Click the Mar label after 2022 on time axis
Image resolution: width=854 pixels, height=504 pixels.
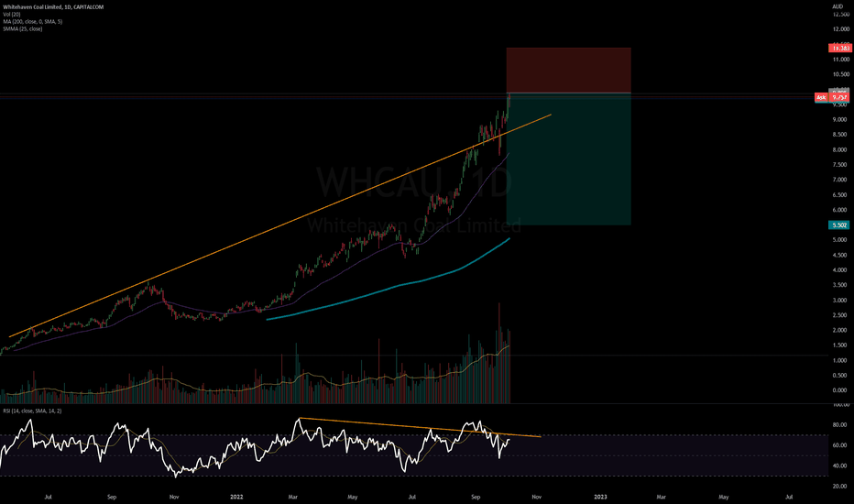pyautogui.click(x=293, y=497)
